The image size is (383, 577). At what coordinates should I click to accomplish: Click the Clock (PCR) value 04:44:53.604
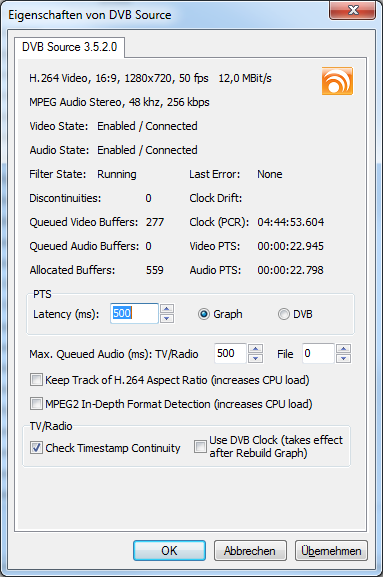[291, 222]
